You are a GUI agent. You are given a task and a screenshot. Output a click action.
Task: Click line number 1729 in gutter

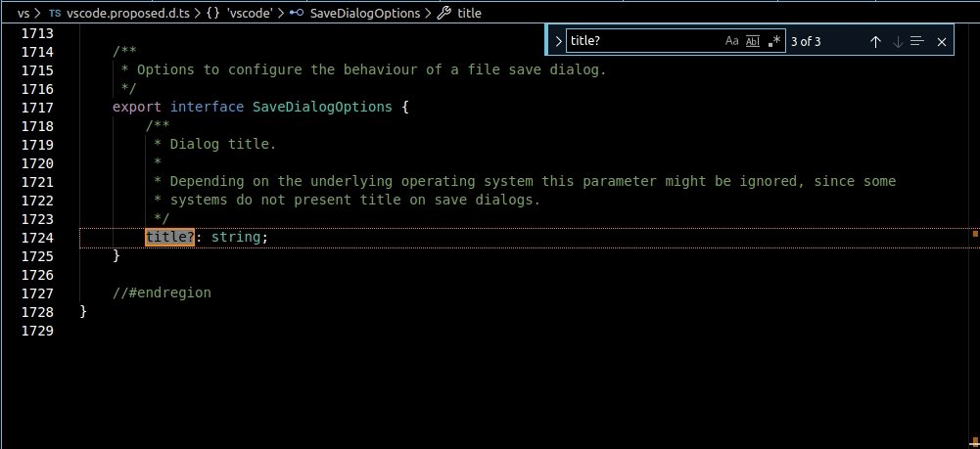(x=37, y=331)
